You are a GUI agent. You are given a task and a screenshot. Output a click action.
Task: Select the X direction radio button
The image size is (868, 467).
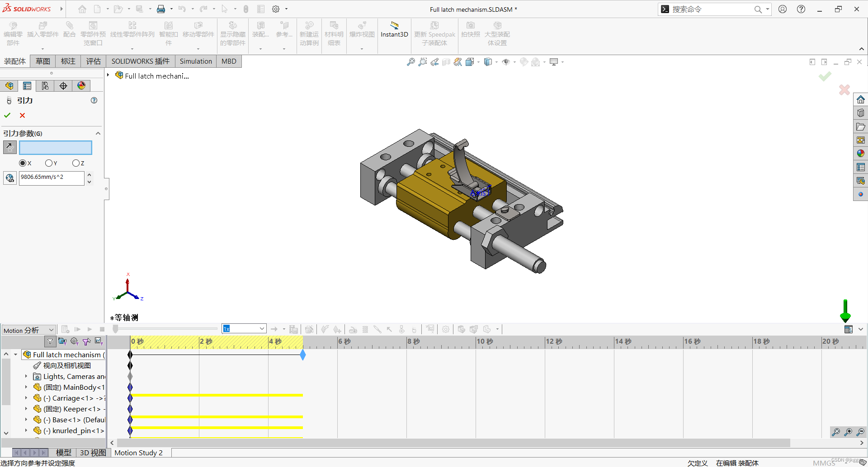tap(23, 163)
